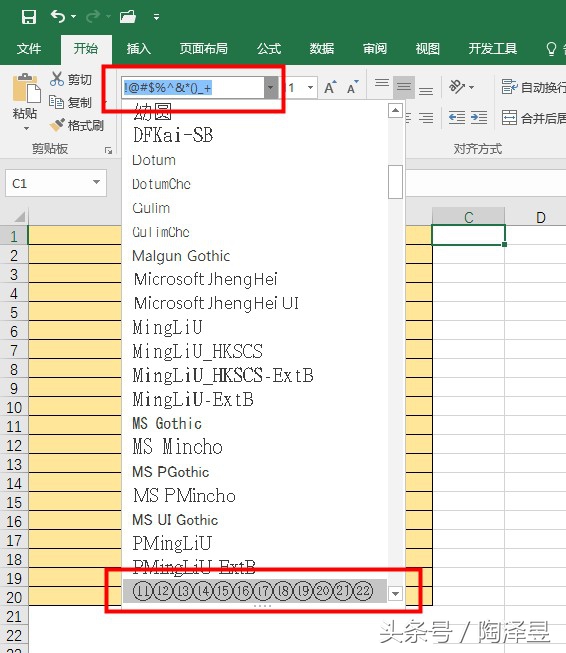Image resolution: width=566 pixels, height=653 pixels.
Task: Open the 文件 tab
Action: [29, 49]
